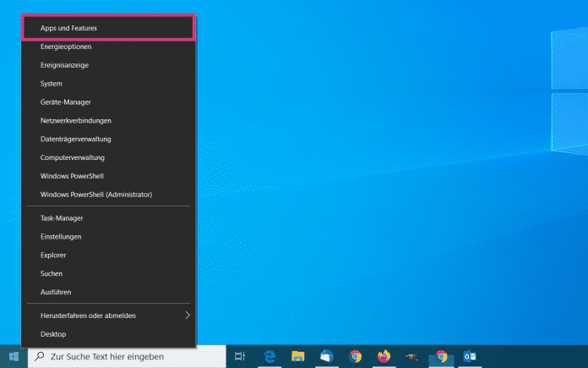Open Outlook from the taskbar
588x368 pixels.
click(x=470, y=357)
